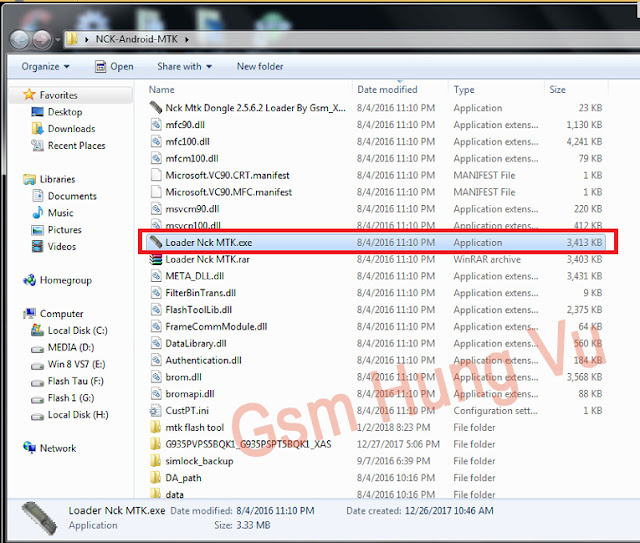Open the recent locations dropdown beside Forward
Screen dimensions: 640x543
(58, 40)
